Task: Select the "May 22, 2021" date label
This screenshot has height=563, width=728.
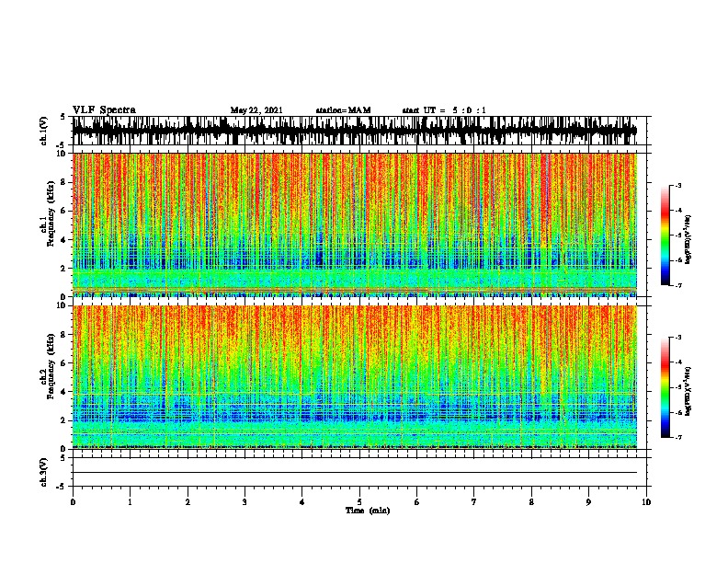Action: (x=256, y=110)
